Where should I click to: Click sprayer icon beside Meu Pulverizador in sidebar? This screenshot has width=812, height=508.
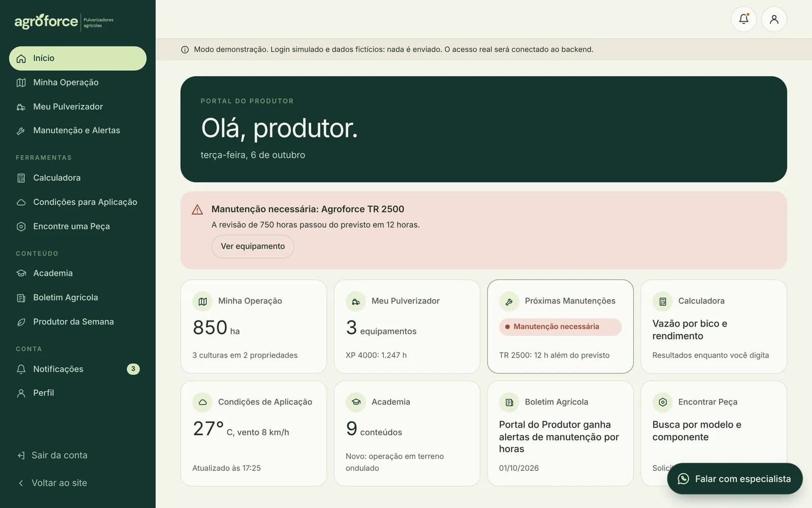click(x=21, y=107)
